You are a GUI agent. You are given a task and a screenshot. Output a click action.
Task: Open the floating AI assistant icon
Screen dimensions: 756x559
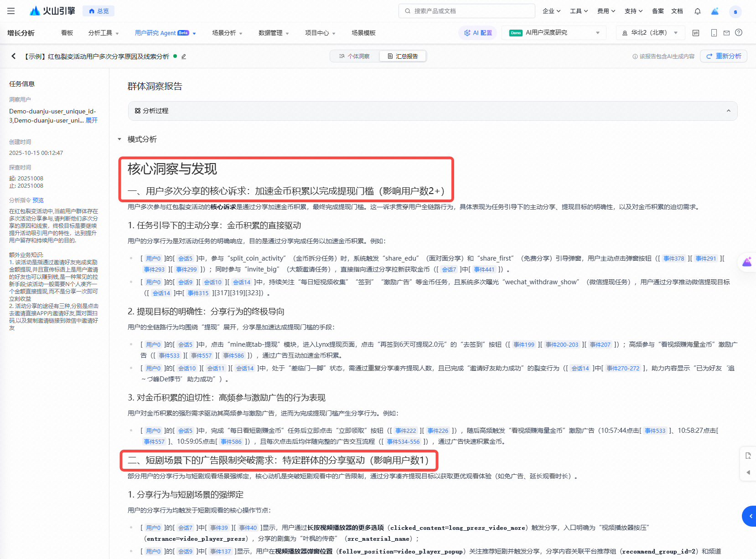747,262
